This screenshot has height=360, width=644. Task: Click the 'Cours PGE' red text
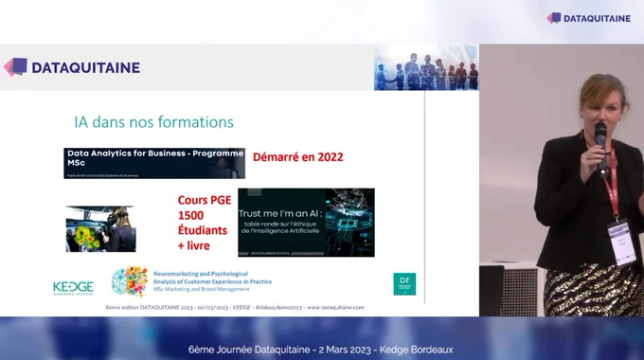click(x=205, y=200)
